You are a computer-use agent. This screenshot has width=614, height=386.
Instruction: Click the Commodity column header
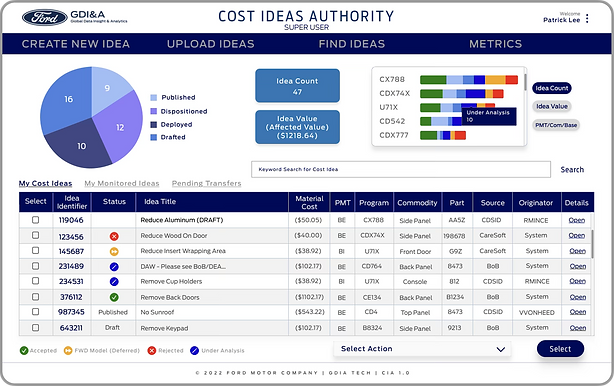(x=417, y=202)
